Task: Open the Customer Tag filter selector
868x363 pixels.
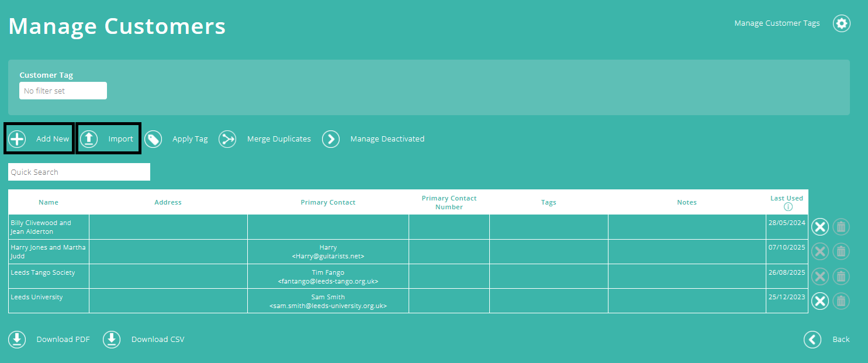Action: pos(63,91)
